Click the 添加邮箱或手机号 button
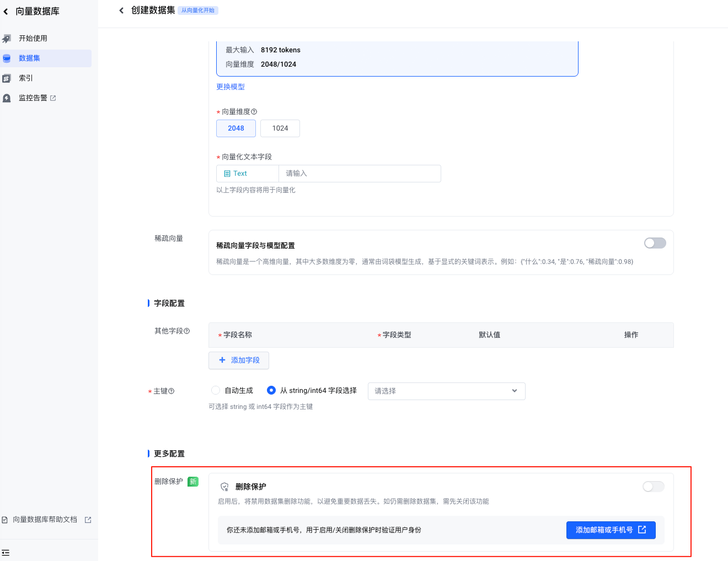 pos(611,530)
